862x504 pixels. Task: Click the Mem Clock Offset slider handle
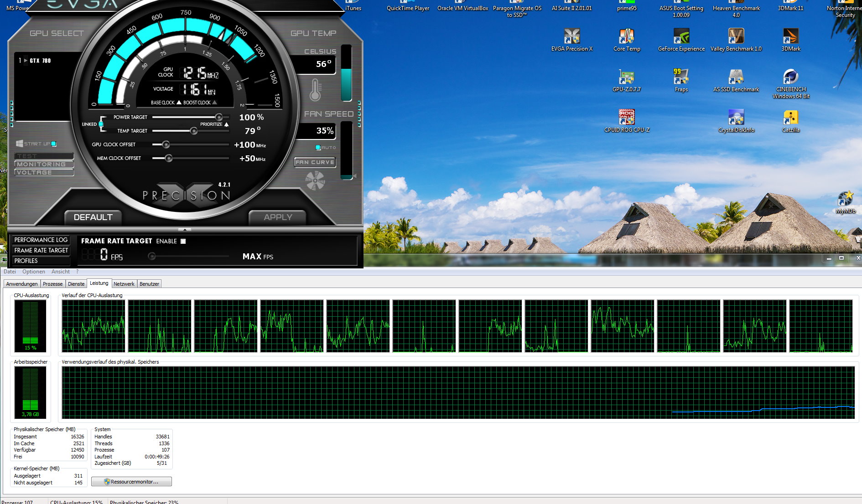tap(169, 158)
